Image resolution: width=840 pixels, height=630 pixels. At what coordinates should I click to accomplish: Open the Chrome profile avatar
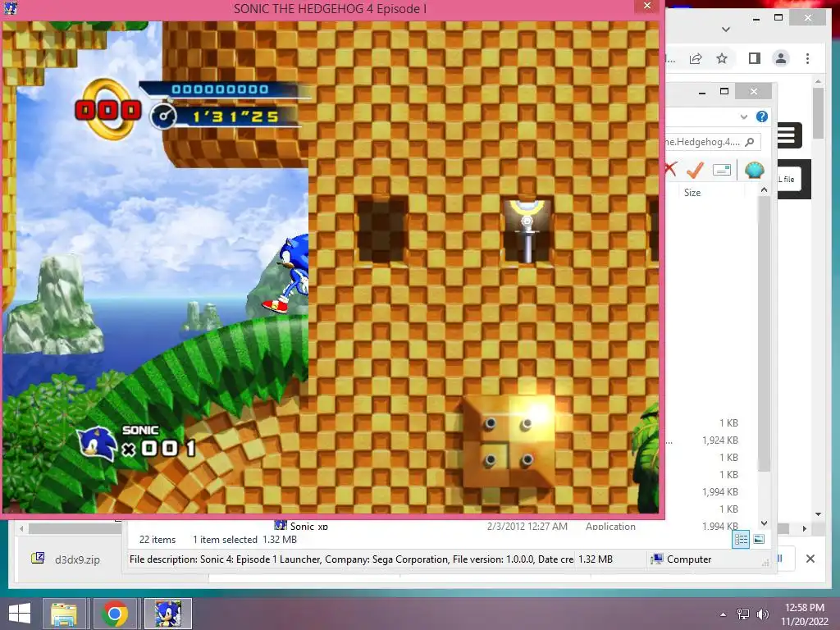point(781,58)
